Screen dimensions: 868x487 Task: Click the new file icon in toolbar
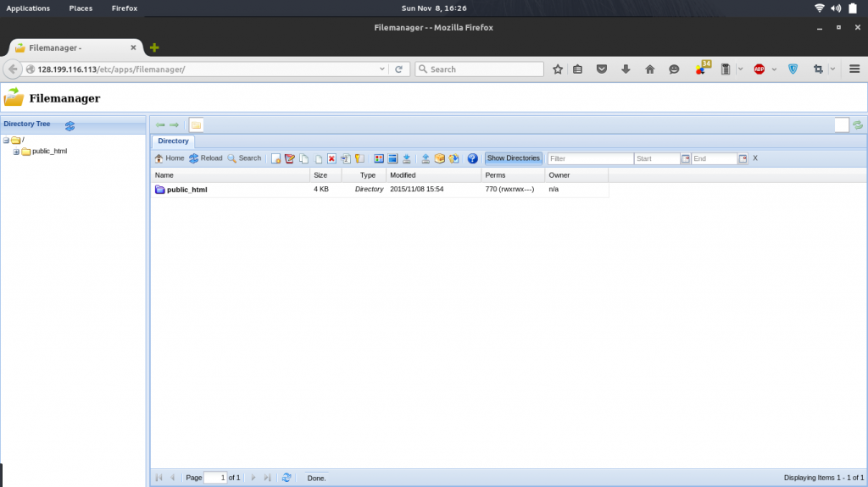coord(275,158)
